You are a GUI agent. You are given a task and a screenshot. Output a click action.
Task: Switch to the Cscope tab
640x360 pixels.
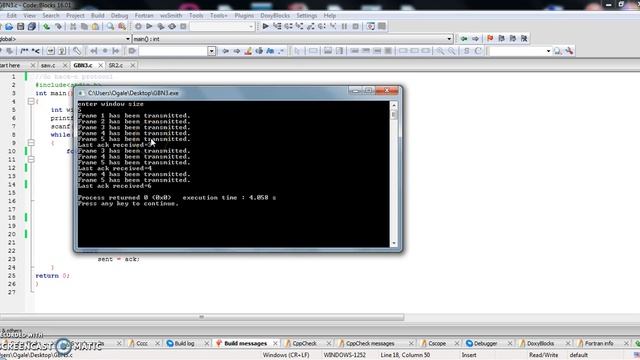click(x=437, y=344)
